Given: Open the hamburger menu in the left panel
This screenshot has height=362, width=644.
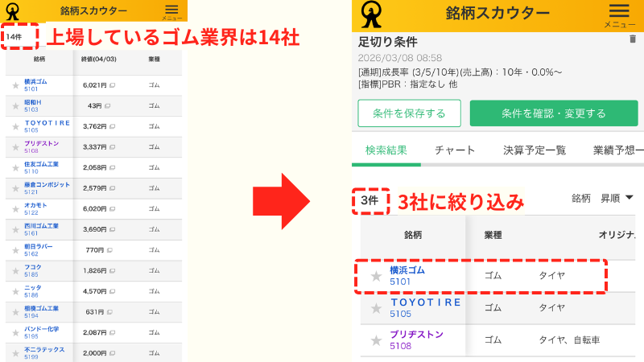Looking at the screenshot, I should pos(172,10).
